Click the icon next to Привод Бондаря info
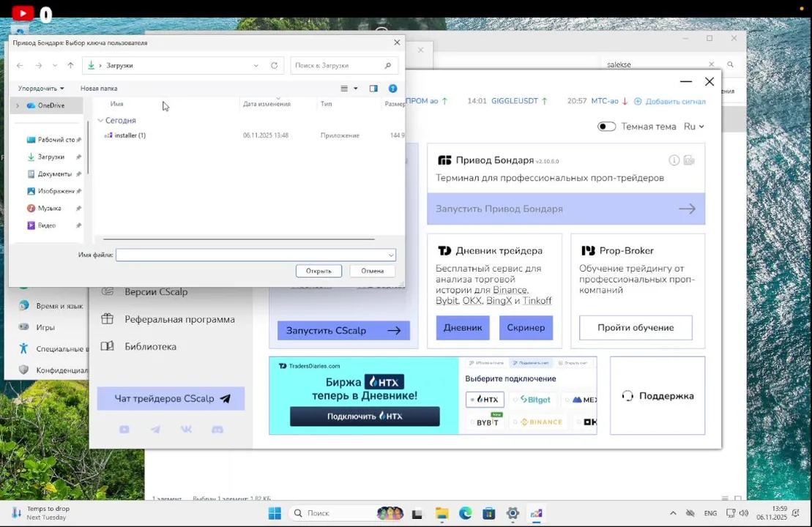 [689, 160]
